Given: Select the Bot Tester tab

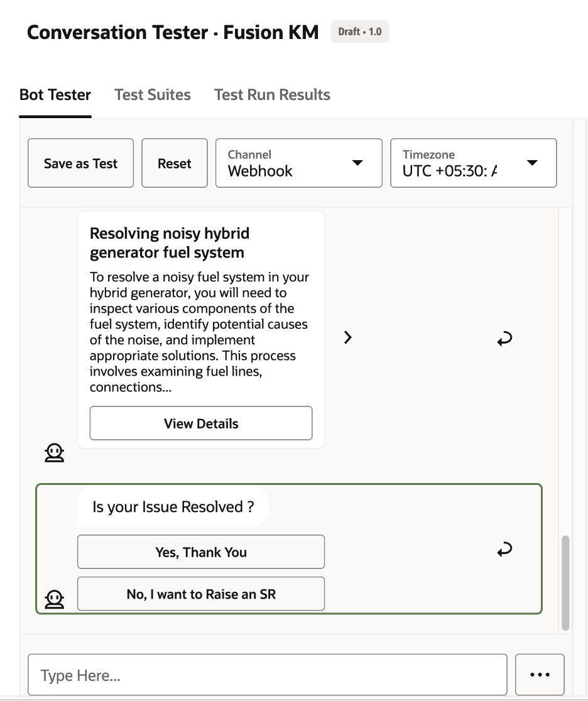Looking at the screenshot, I should tap(55, 95).
